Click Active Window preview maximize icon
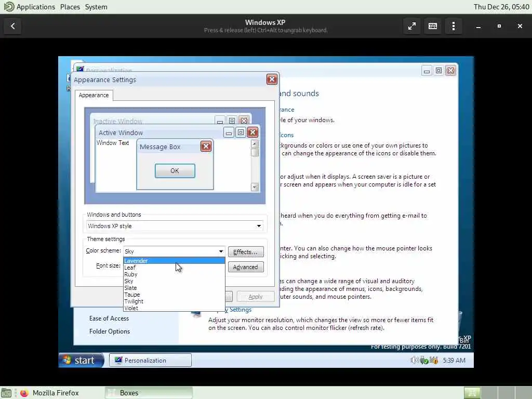 241,132
